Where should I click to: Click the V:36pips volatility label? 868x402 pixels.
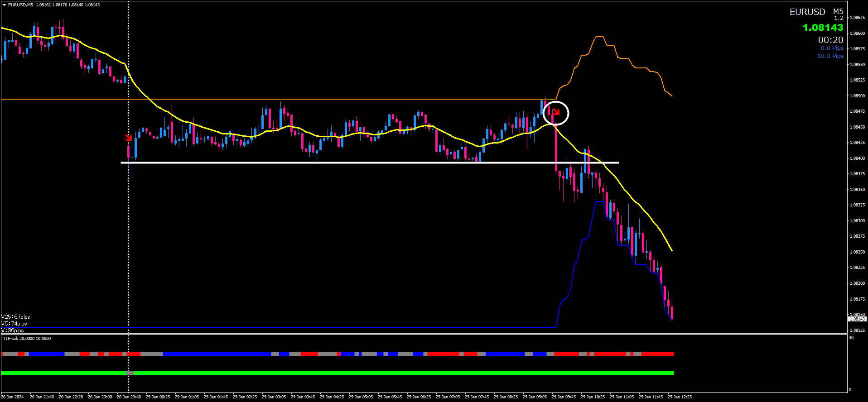[13, 330]
